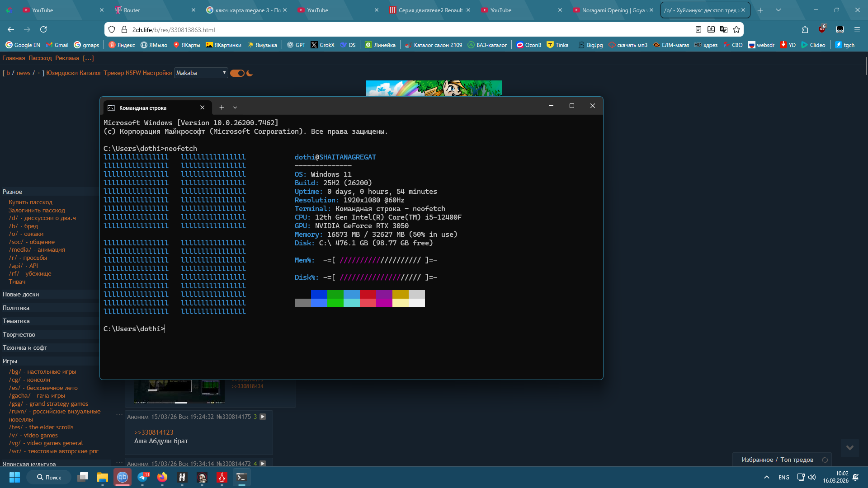
Task: Reload the page with the refresh button
Action: coord(43,29)
